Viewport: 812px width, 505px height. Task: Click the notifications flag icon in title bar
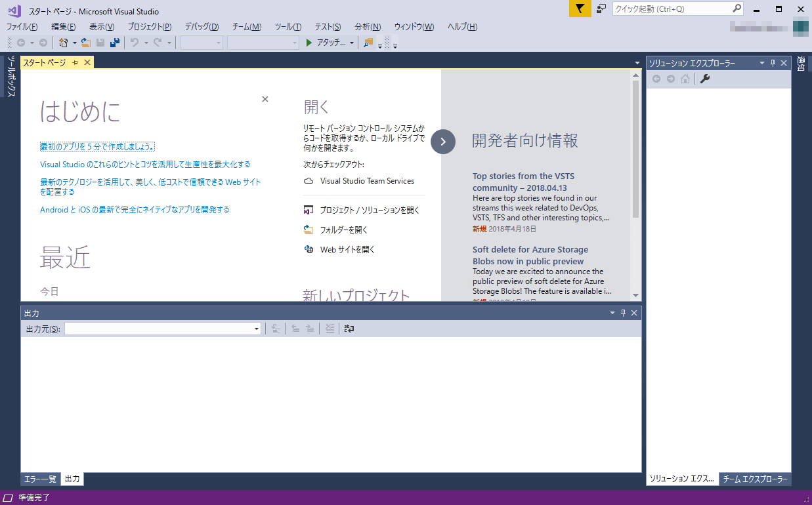[580, 9]
